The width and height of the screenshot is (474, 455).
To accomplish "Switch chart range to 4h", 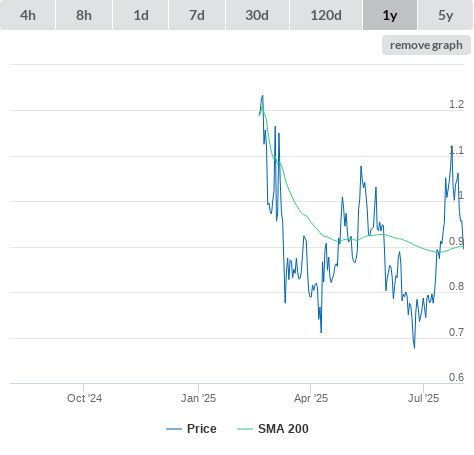I will click(28, 15).
